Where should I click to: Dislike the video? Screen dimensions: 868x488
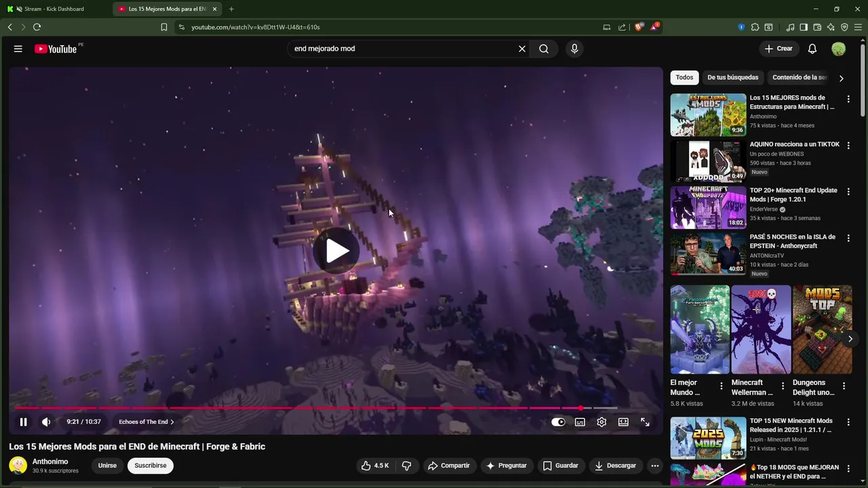tap(407, 466)
